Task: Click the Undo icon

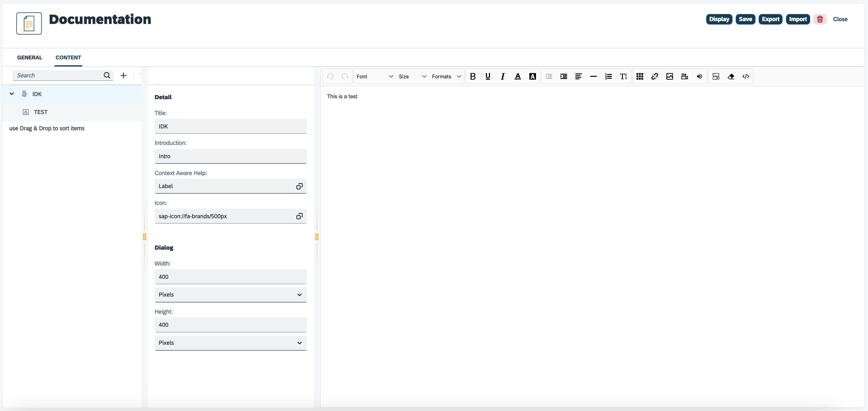Action: (331, 76)
